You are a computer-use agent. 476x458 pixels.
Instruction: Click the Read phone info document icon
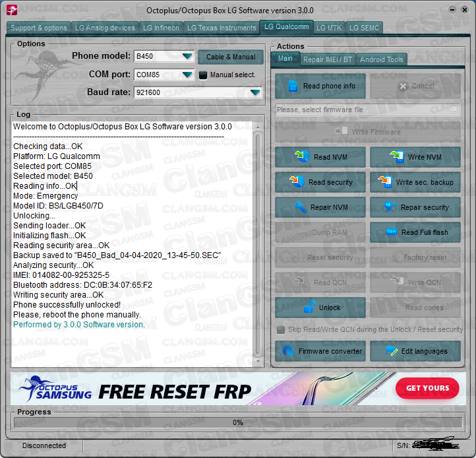click(x=293, y=86)
